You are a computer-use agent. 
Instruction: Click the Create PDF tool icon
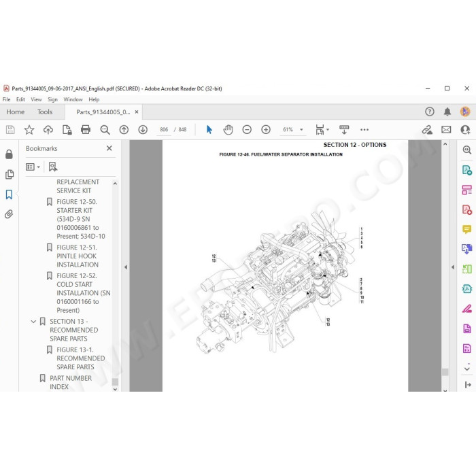(x=467, y=209)
